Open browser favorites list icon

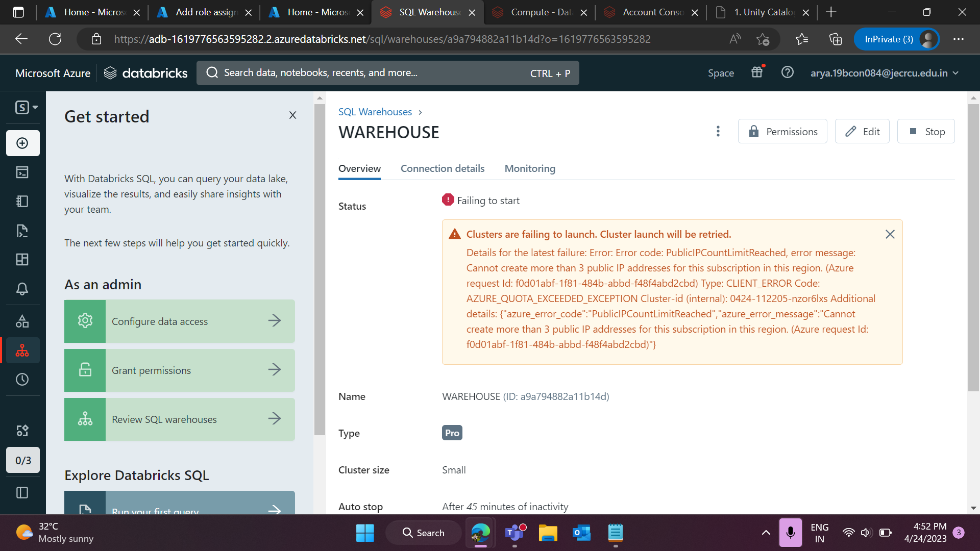tap(802, 39)
